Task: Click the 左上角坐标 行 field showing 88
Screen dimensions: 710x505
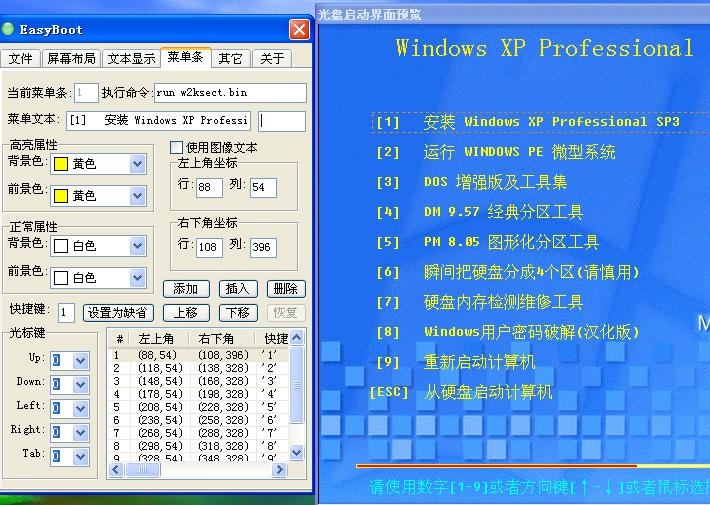Action: point(209,188)
